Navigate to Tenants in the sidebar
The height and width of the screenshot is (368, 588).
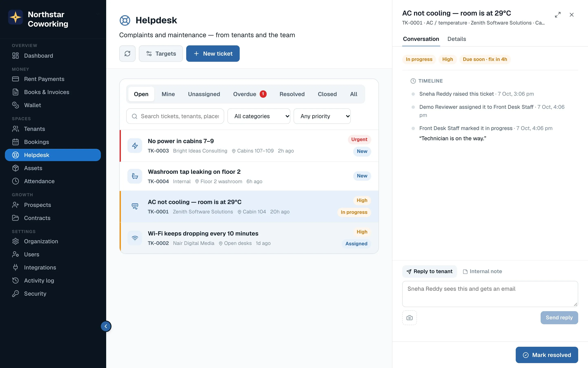pyautogui.click(x=53, y=129)
